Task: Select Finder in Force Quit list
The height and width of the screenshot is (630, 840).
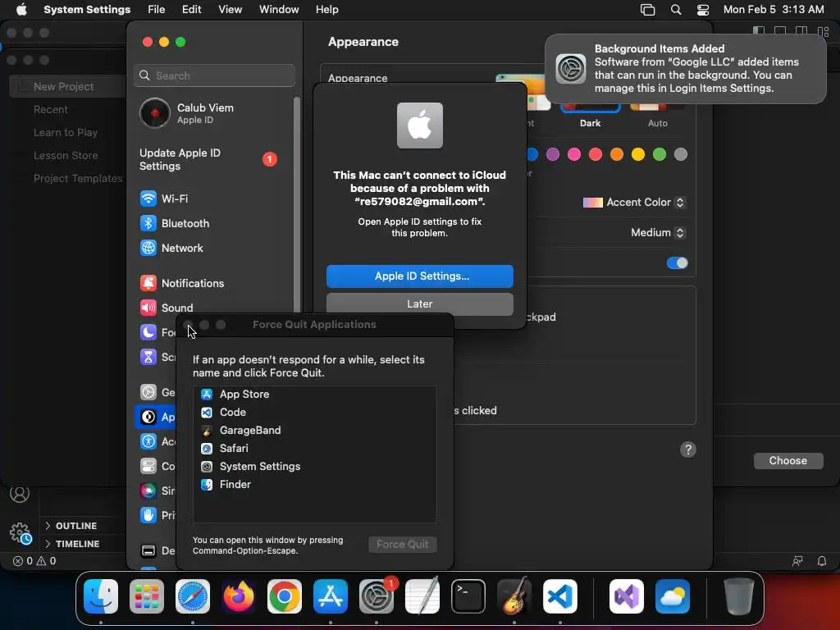Action: pyautogui.click(x=314, y=484)
